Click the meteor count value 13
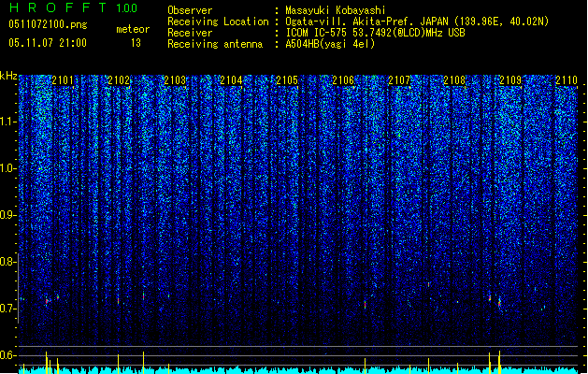 pos(136,43)
